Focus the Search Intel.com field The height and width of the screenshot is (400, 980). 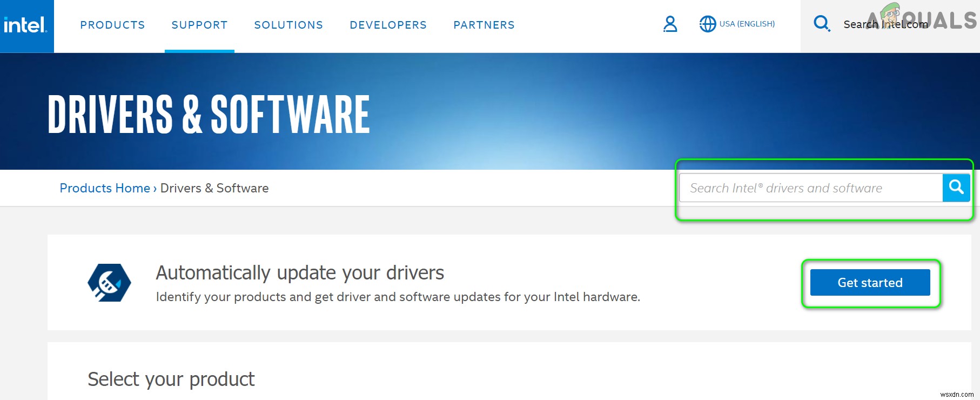click(x=886, y=24)
